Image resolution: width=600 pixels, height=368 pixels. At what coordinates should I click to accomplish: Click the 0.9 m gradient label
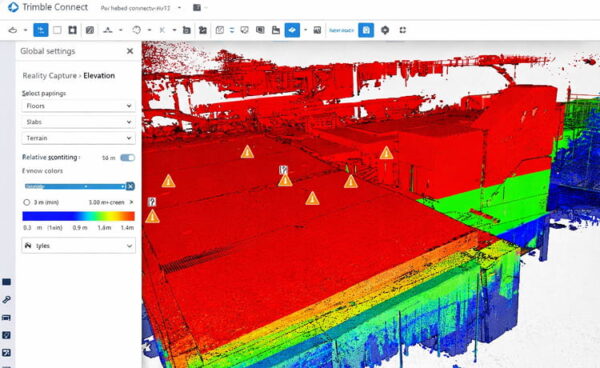pyautogui.click(x=80, y=228)
